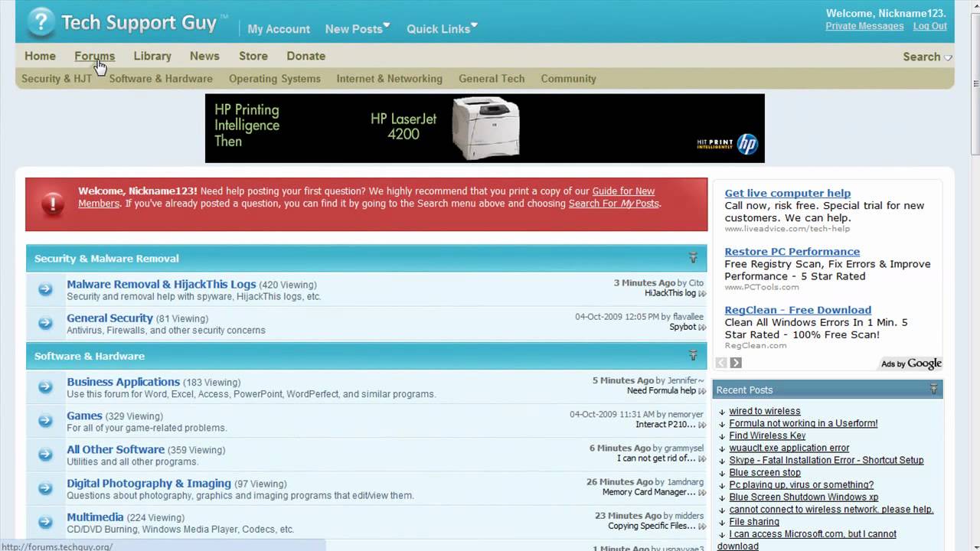Open the Search dropdown menu

click(x=927, y=57)
